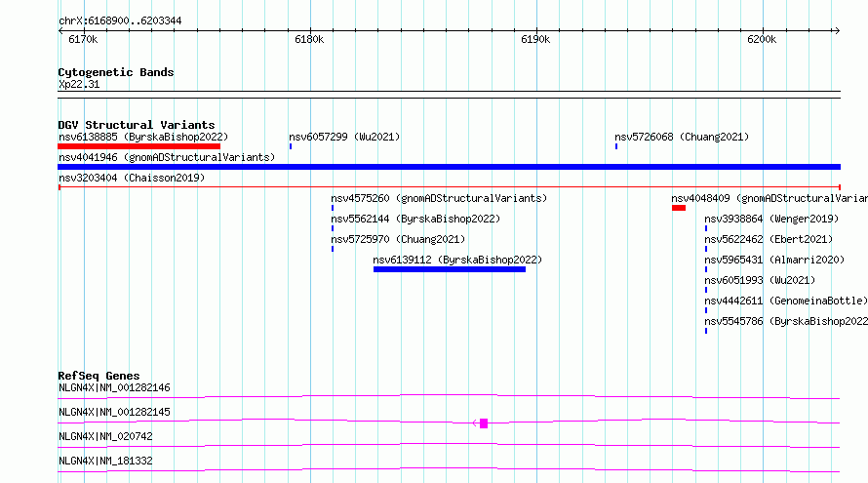Image resolution: width=868 pixels, height=483 pixels.
Task: Select nsv5725970 (Chuang2021) label
Action: (398, 239)
